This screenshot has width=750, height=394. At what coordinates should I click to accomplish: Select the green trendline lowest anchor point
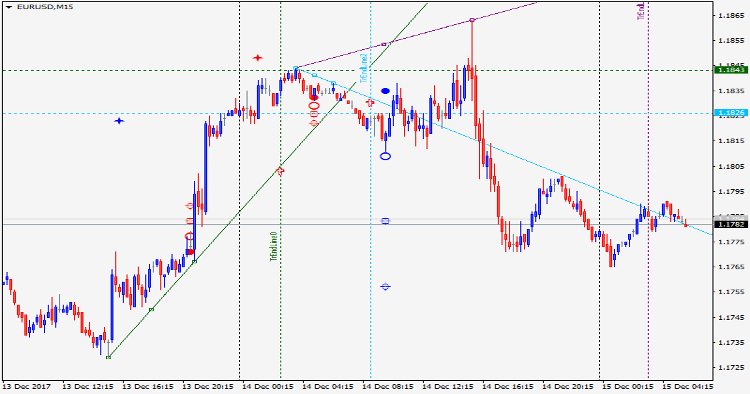109,357
